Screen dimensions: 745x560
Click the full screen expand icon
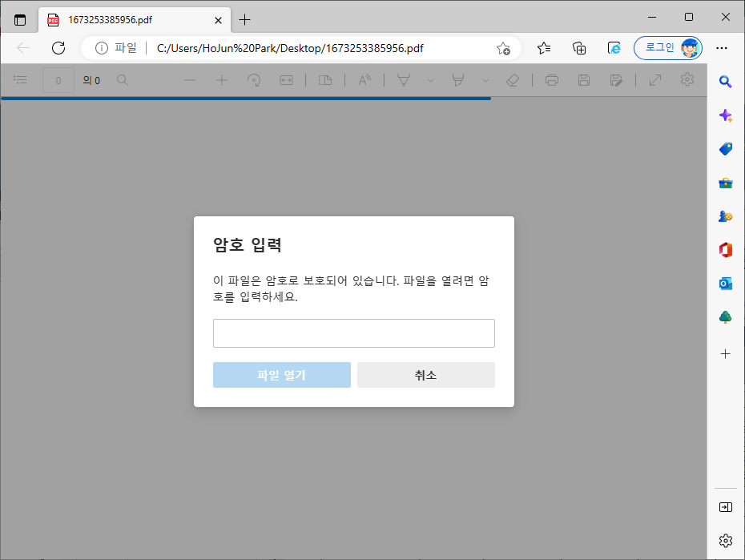click(655, 80)
